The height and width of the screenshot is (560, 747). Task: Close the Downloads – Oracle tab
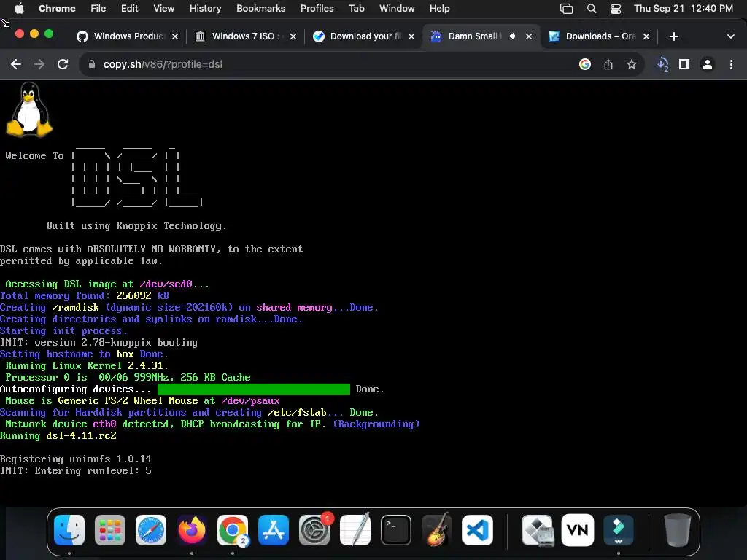[x=646, y=36]
